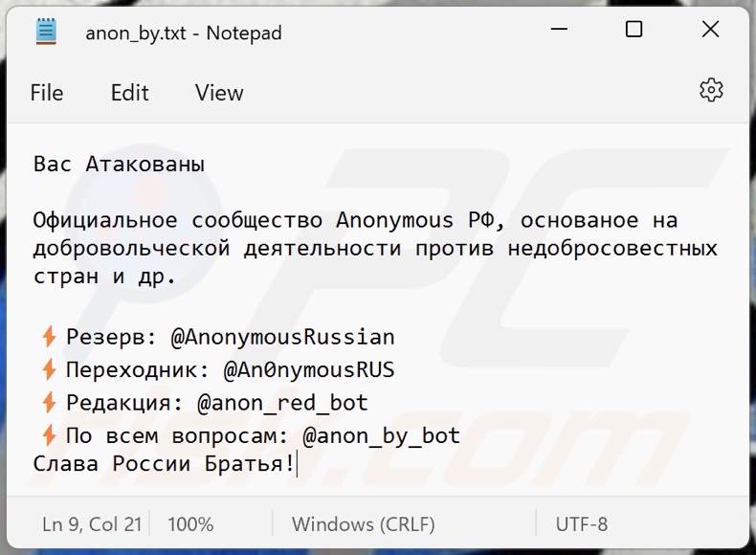Click on the @anon_by_bot handle text

tap(381, 435)
